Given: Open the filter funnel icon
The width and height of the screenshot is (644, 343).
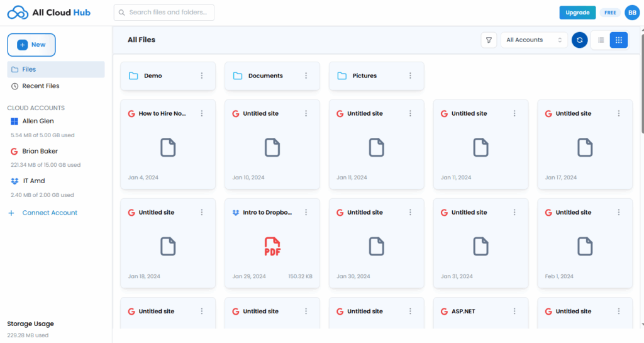Looking at the screenshot, I should (x=489, y=40).
